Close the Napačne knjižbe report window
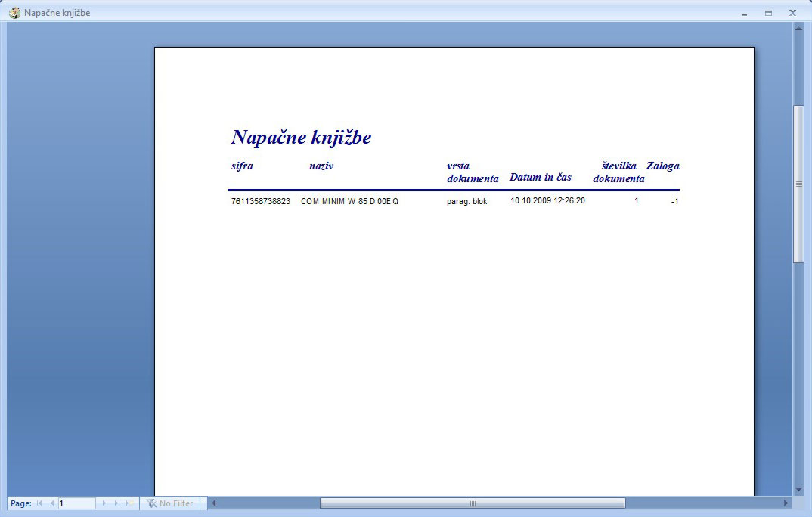812x517 pixels. 792,13
